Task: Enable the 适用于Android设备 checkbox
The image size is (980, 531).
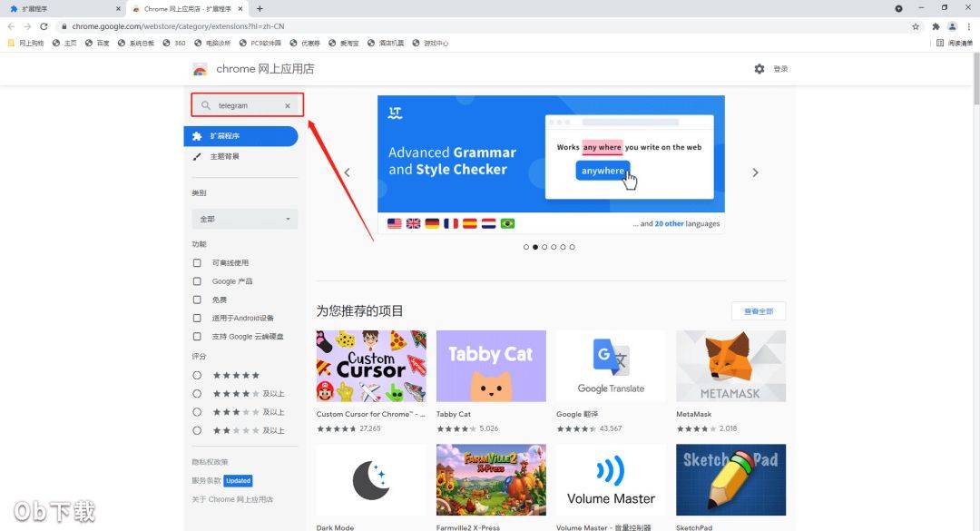Action: coord(197,318)
